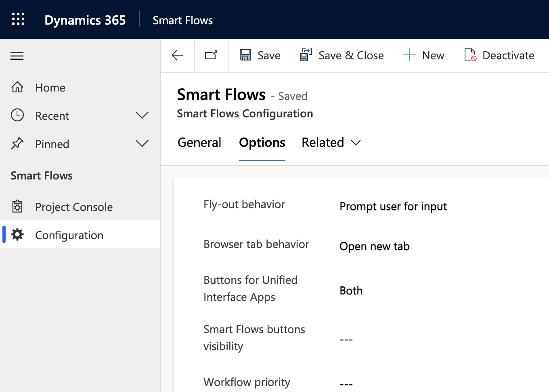Click the Home house icon
The height and width of the screenshot is (392, 549).
(x=17, y=87)
